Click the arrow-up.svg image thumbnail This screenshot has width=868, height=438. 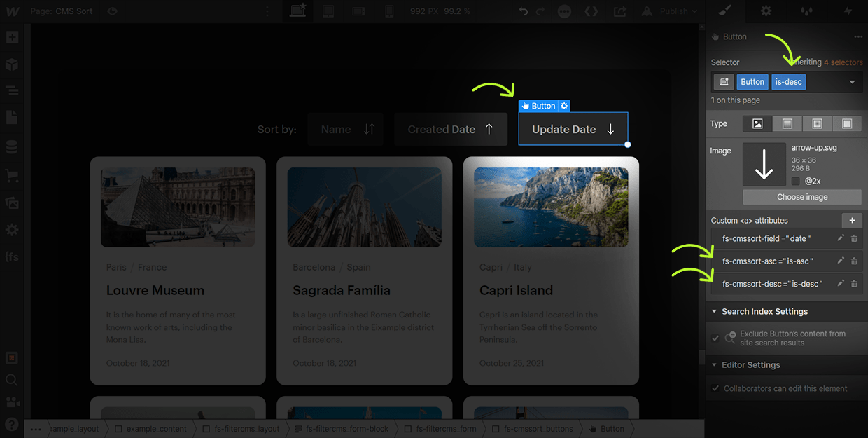(764, 164)
